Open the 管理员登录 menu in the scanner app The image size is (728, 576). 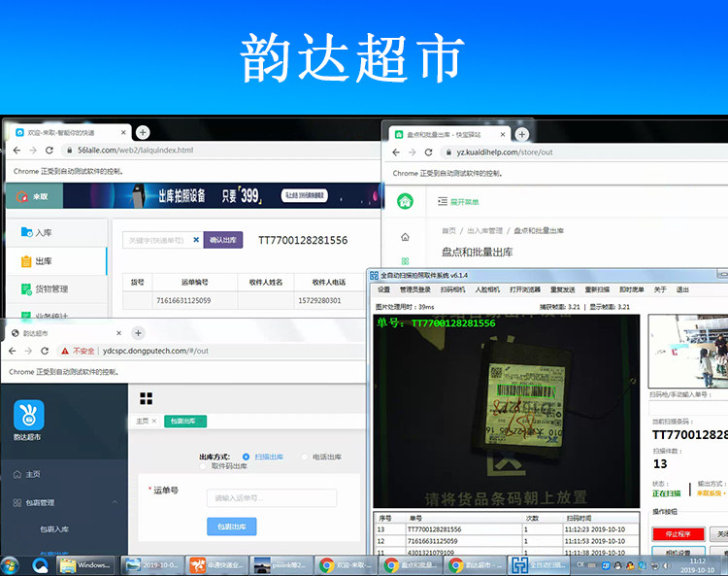[x=415, y=289]
